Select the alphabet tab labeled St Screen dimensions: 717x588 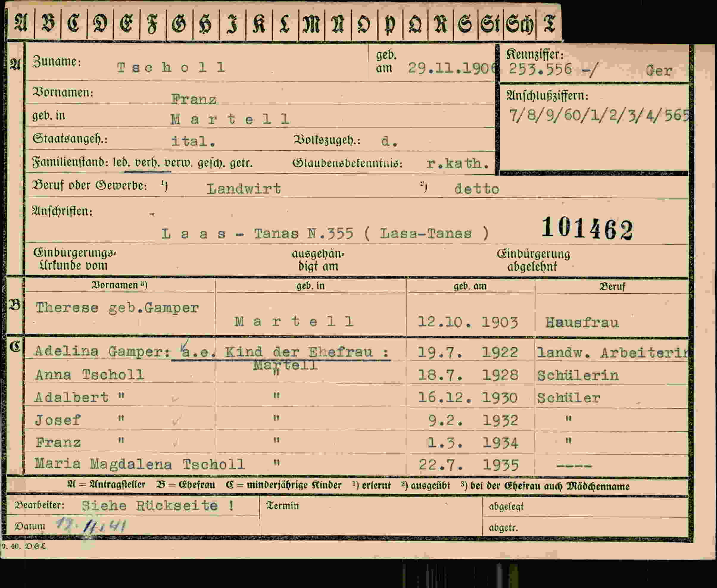point(490,25)
